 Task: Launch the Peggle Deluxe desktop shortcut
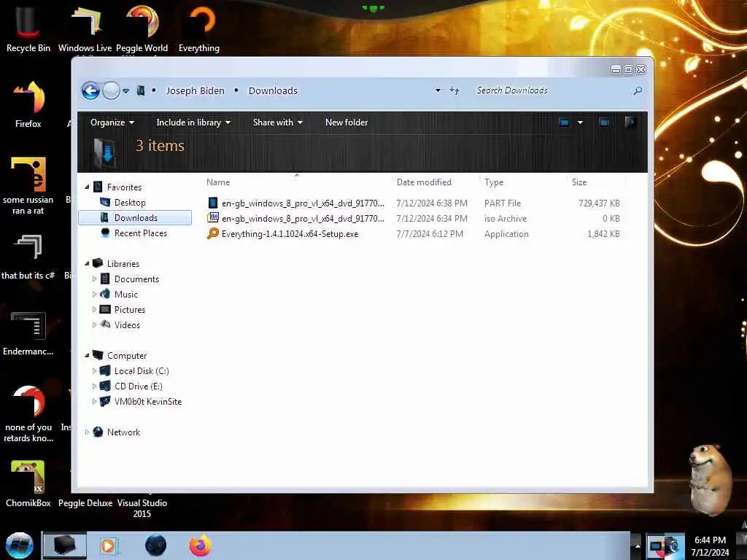coord(85,503)
